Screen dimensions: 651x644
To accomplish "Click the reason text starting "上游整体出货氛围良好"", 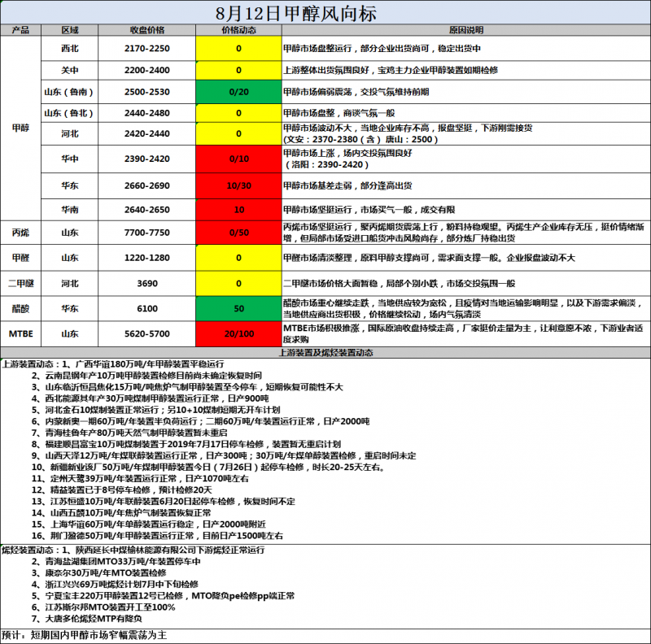I will tap(391, 71).
